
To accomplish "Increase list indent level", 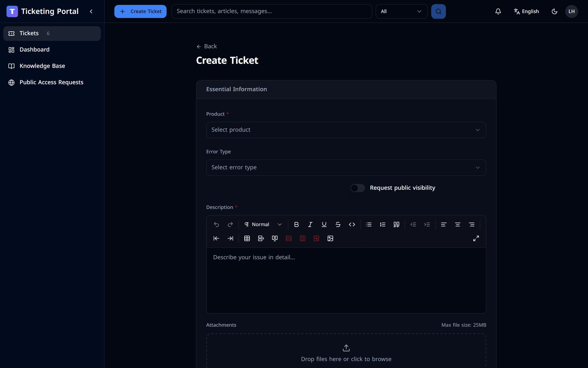I will 427,224.
